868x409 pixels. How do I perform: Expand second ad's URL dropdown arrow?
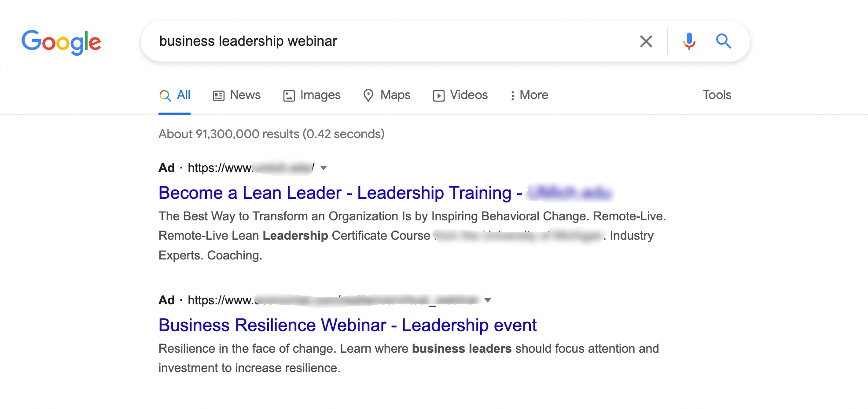coord(488,300)
